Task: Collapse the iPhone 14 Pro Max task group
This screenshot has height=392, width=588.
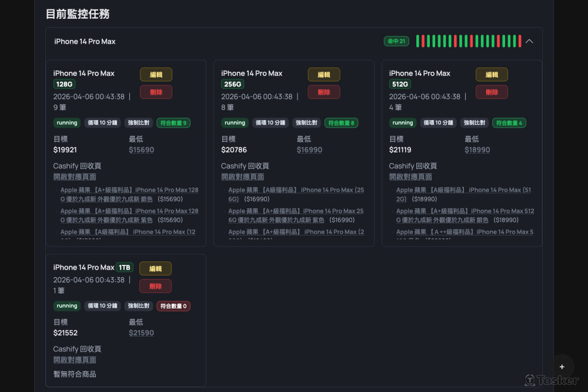Action: click(529, 41)
